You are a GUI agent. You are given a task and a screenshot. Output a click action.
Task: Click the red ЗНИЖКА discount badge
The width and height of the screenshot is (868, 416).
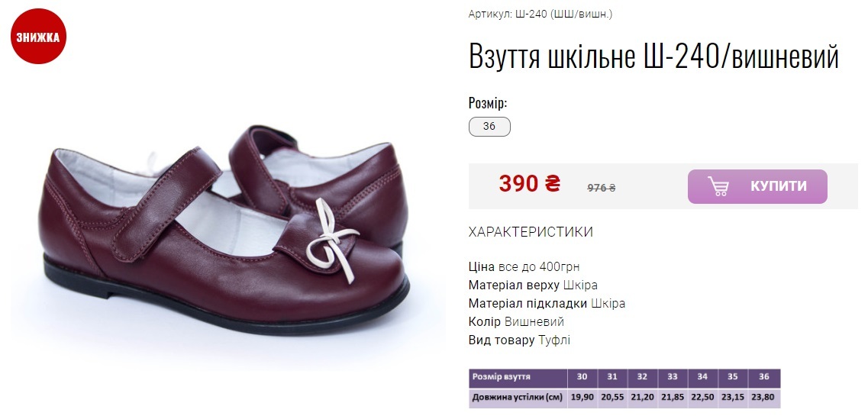click(x=39, y=37)
